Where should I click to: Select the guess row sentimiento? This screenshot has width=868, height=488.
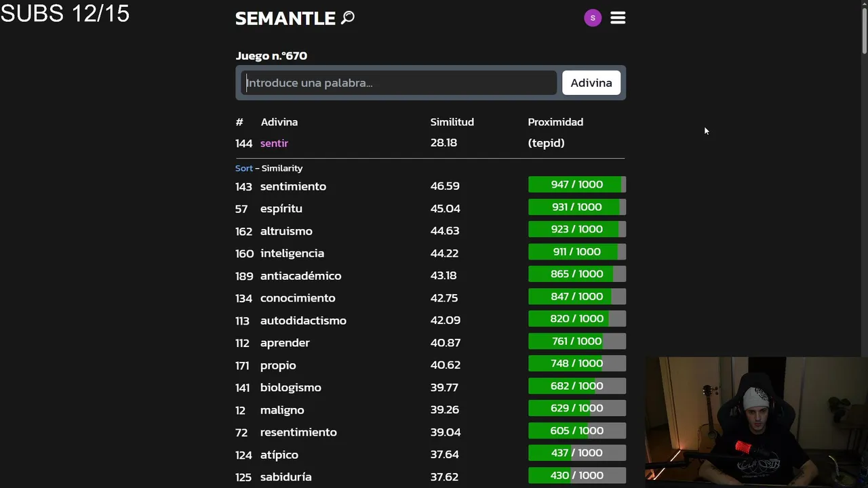coord(293,186)
